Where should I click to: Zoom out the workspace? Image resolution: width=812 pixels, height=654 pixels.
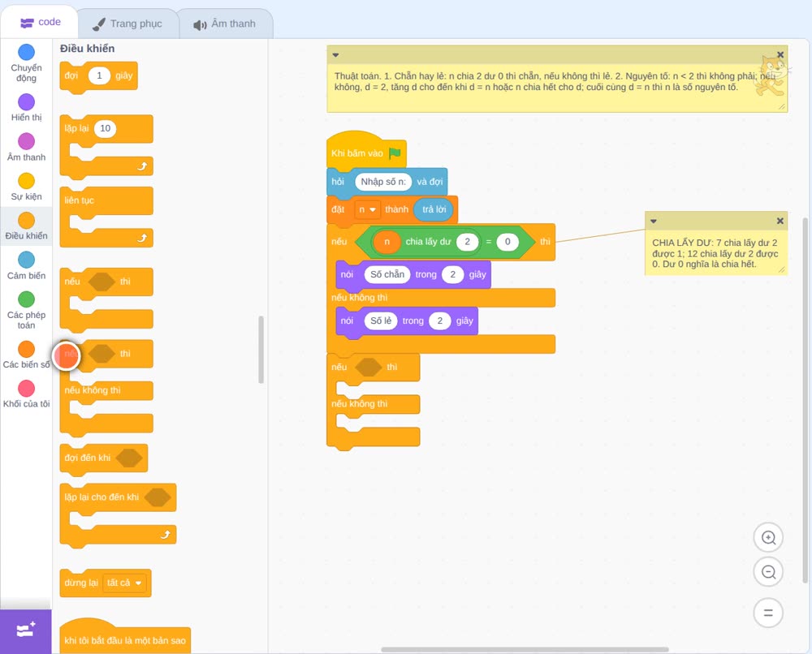point(768,572)
